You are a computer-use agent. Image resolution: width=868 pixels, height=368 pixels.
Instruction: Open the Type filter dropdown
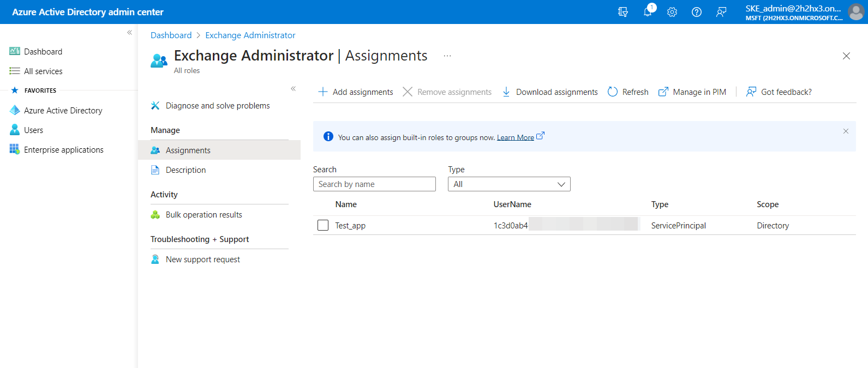[509, 184]
